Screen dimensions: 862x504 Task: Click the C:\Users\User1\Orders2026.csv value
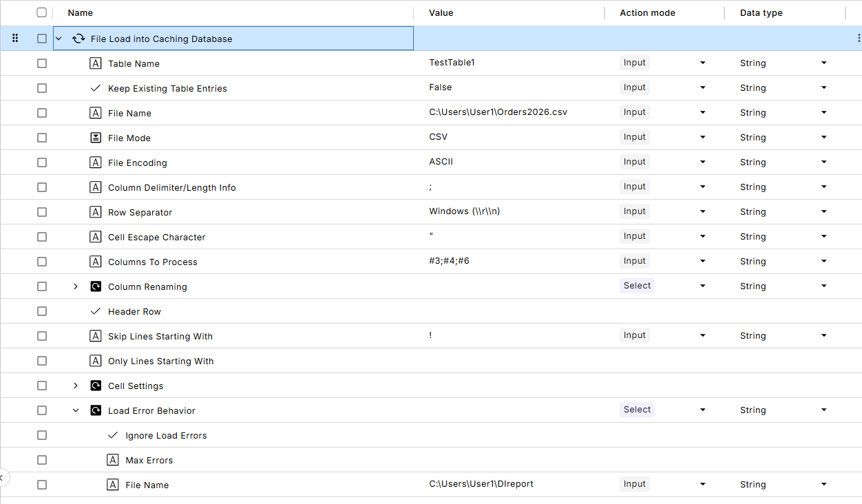[x=498, y=112]
